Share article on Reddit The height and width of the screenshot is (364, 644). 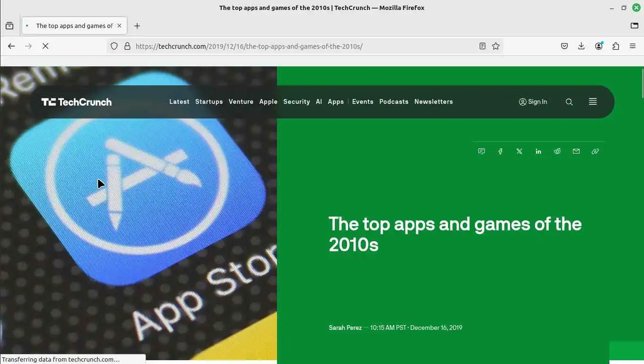tap(557, 151)
